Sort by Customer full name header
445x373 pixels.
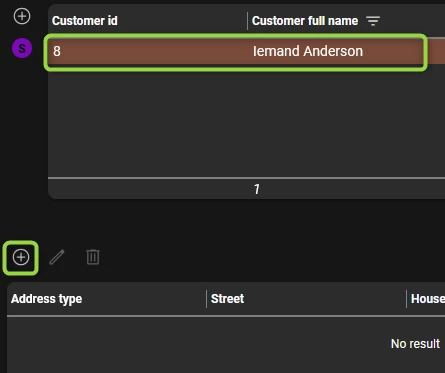click(305, 21)
